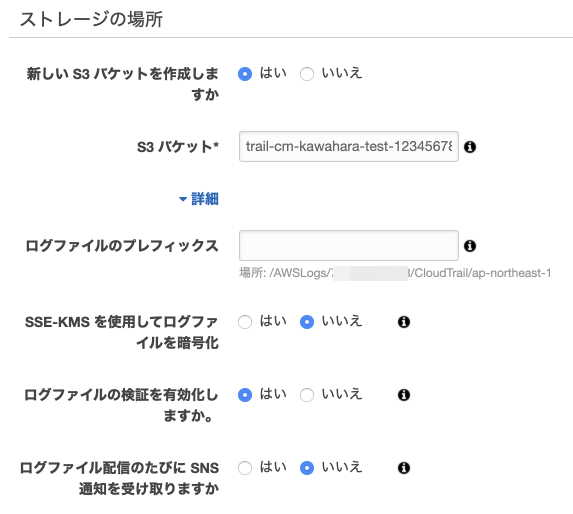Select いいえ for SSE-KMS log encryption

point(307,322)
